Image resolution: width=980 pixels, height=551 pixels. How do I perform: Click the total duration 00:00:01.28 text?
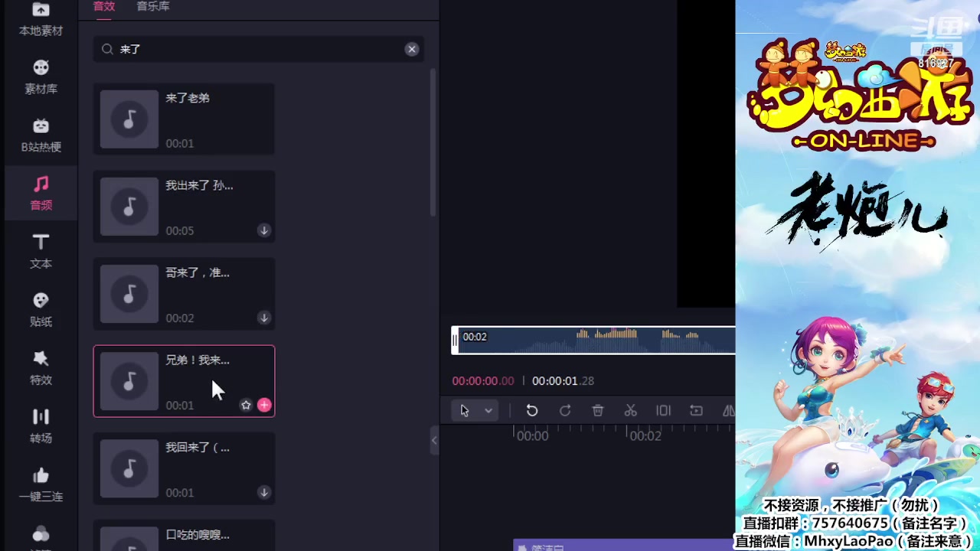563,381
